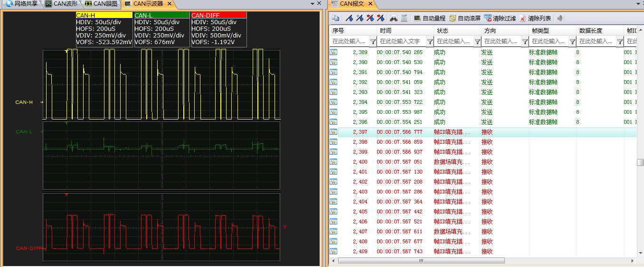Click 清除列表 clear list button
This screenshot has width=644, height=267.
(x=535, y=18)
